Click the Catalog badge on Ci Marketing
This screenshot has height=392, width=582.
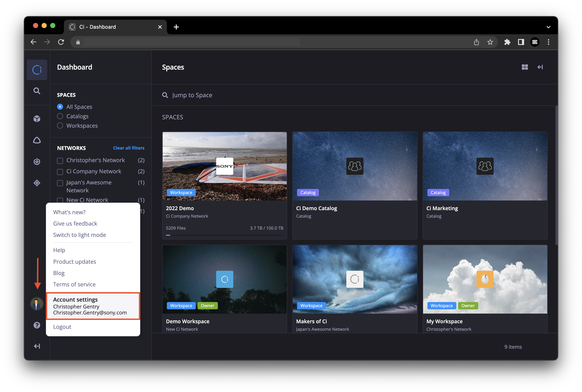[438, 193]
